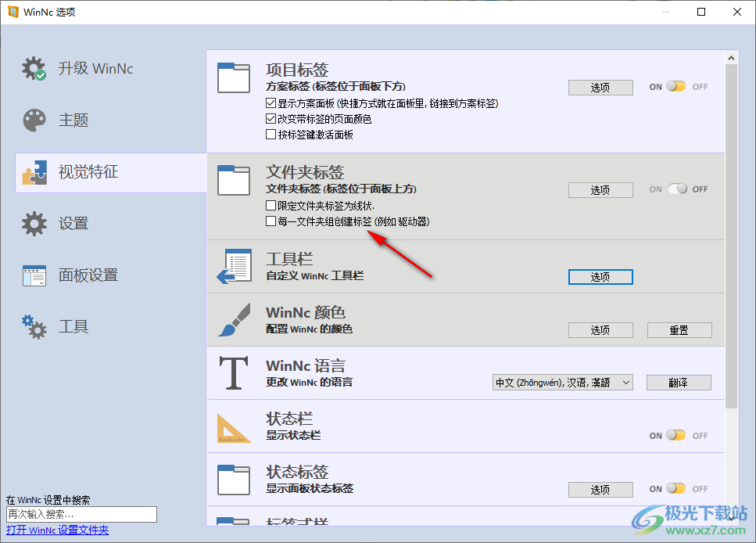Click the 更改 WinNc 的语言 description text
Viewport: 756px width, 543px height.
[309, 382]
